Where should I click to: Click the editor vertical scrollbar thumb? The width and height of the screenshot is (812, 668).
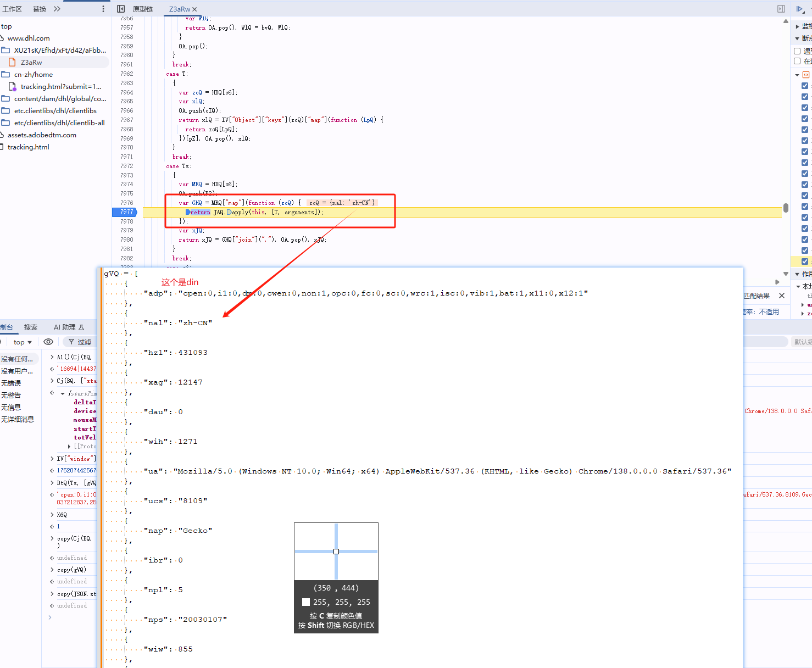(786, 208)
